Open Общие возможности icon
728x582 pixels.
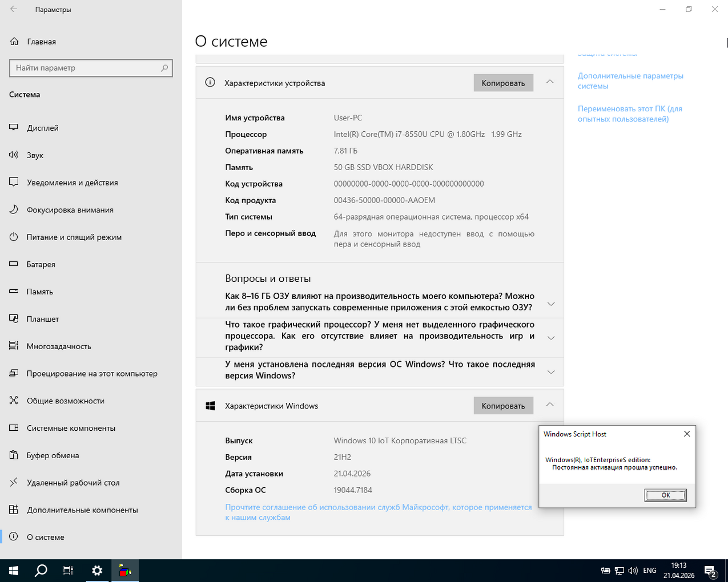tap(14, 401)
